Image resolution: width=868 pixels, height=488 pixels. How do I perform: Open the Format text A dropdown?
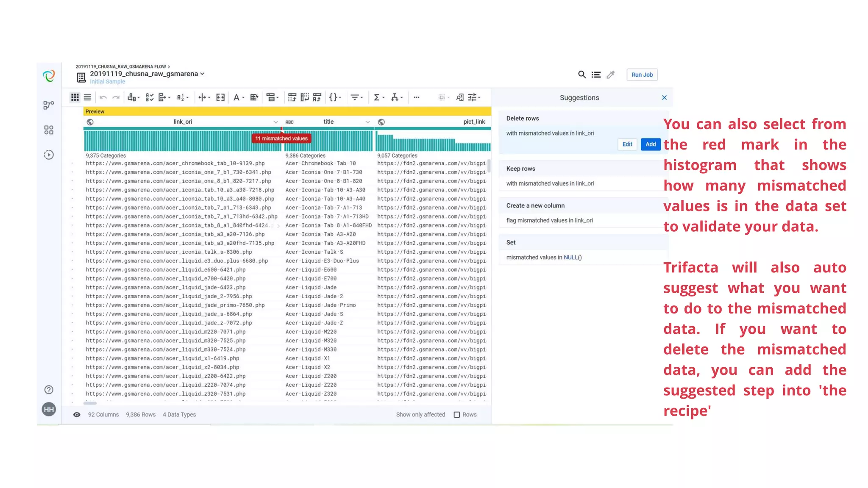click(239, 97)
